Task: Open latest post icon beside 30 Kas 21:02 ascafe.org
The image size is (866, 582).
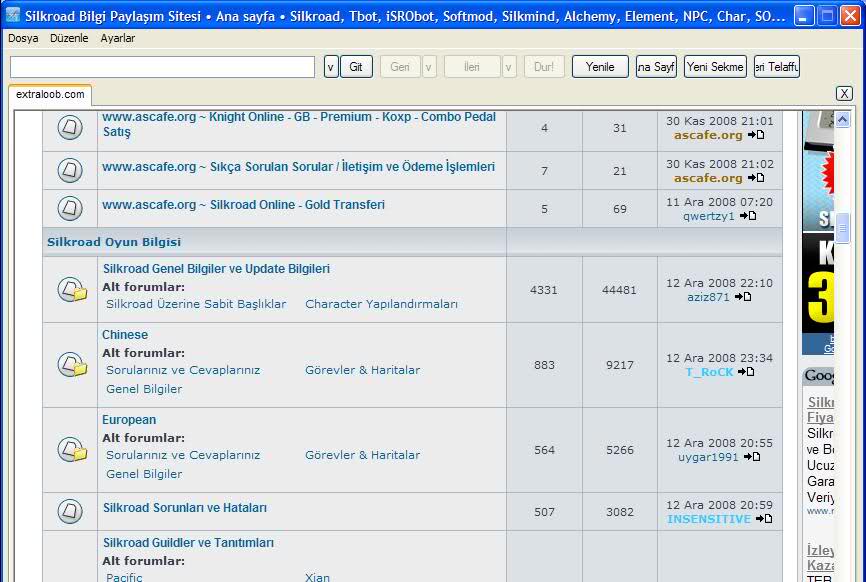Action: tap(756, 178)
